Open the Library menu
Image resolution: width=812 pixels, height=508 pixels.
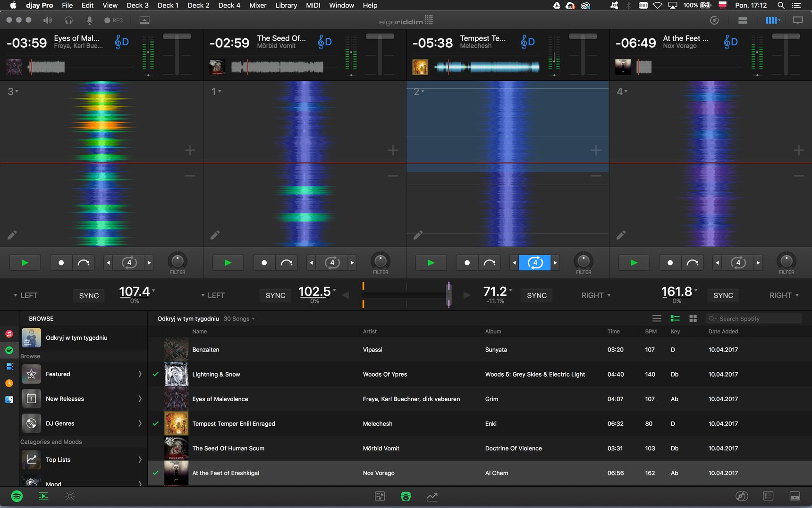286,5
